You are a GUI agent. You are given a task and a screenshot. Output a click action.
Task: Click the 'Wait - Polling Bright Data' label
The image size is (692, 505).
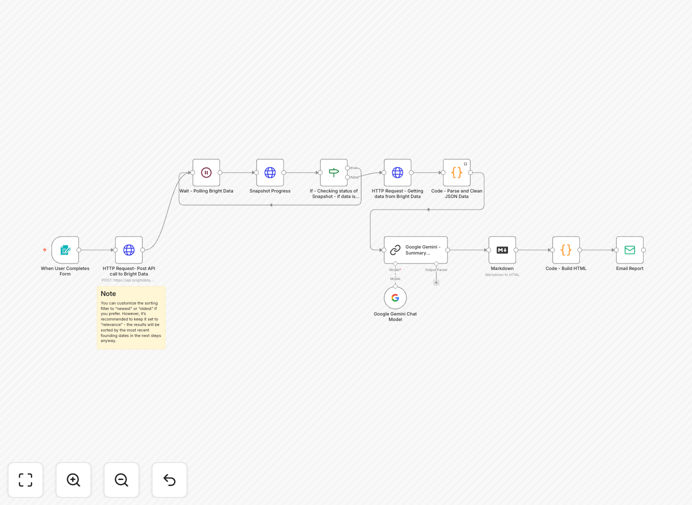(206, 191)
